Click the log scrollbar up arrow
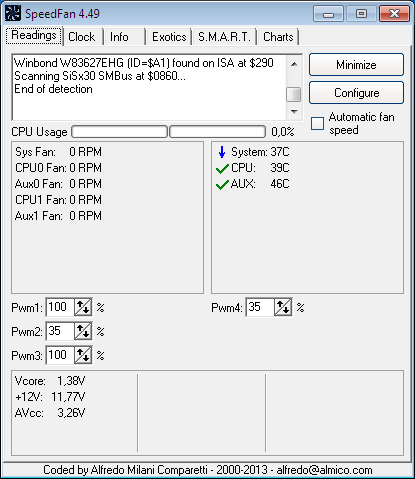Image resolution: width=415 pixels, height=479 pixels. (294, 64)
